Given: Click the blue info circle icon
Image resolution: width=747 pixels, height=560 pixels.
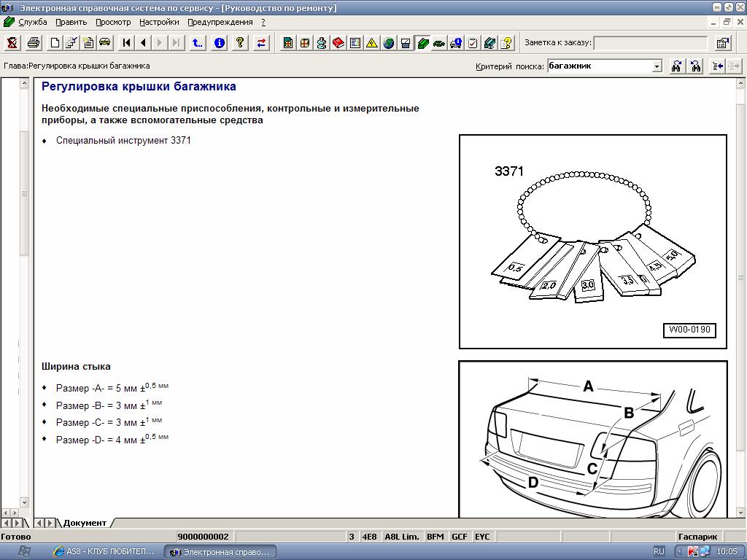Looking at the screenshot, I should point(219,43).
